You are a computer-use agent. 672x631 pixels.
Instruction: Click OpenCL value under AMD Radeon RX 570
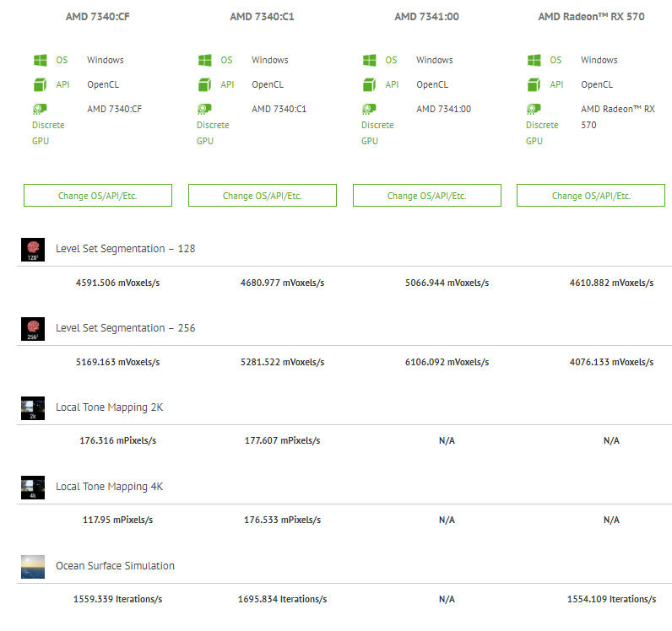(597, 84)
